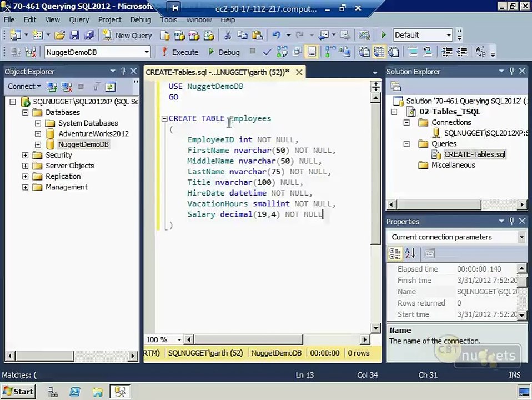Click Decrease Indent icon
532x400 pixels.
pyautogui.click(x=447, y=52)
